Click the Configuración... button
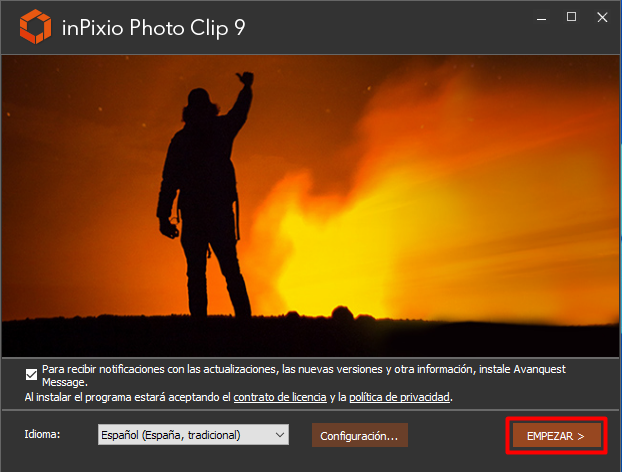622x472 pixels. point(359,436)
